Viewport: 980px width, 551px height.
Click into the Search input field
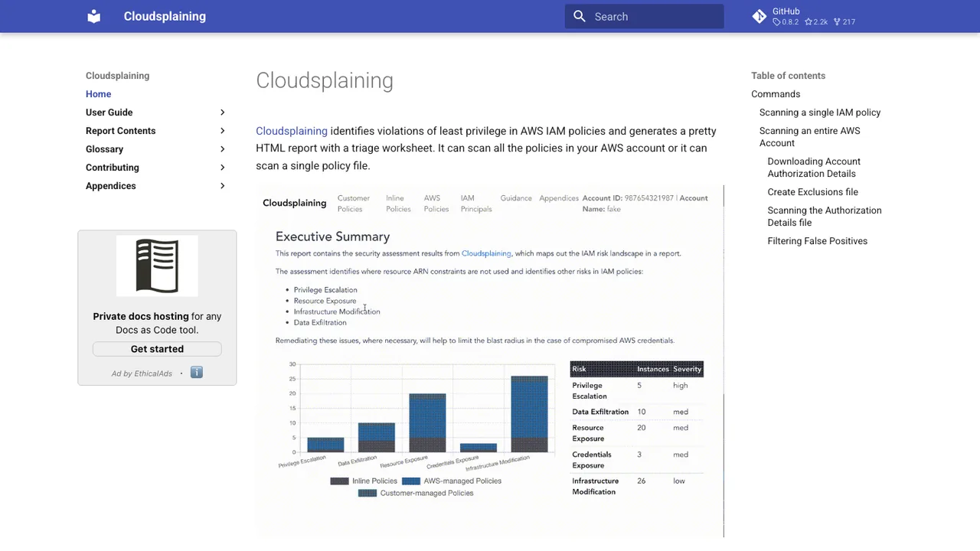pos(644,16)
